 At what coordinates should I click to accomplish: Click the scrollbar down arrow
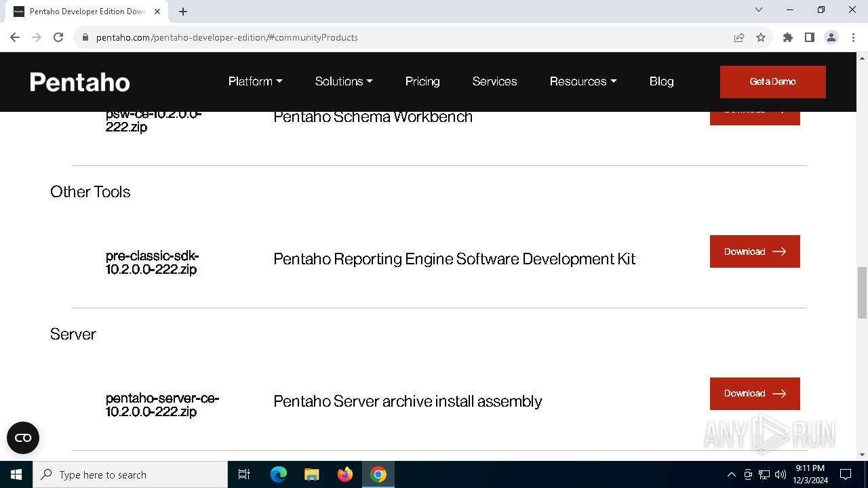tap(862, 455)
